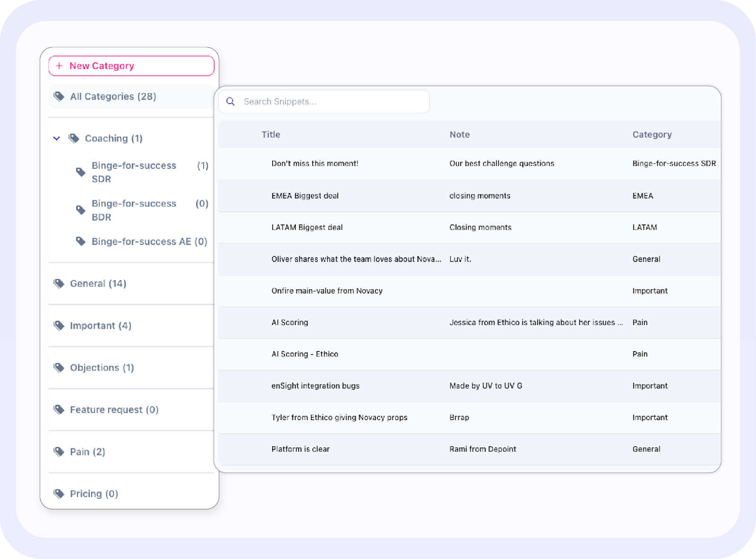Click the tag icon beside All Categories
Image resolution: width=756 pixels, height=559 pixels.
[59, 96]
